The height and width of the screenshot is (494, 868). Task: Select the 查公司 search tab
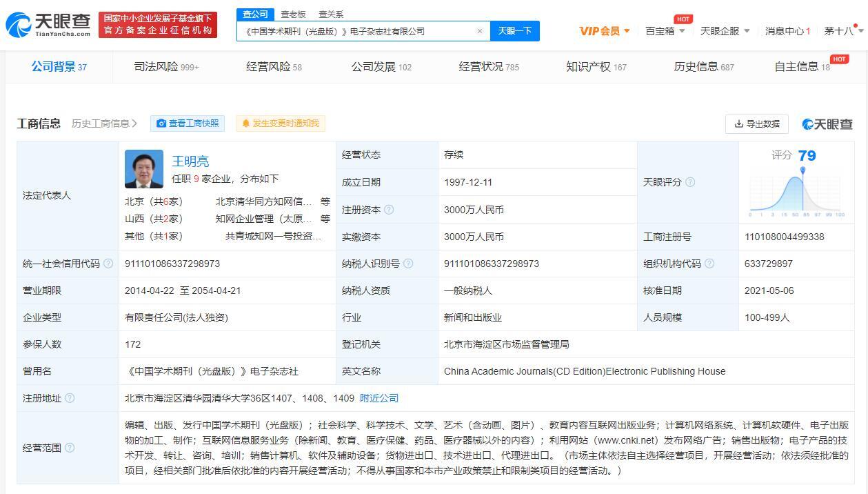pos(255,14)
